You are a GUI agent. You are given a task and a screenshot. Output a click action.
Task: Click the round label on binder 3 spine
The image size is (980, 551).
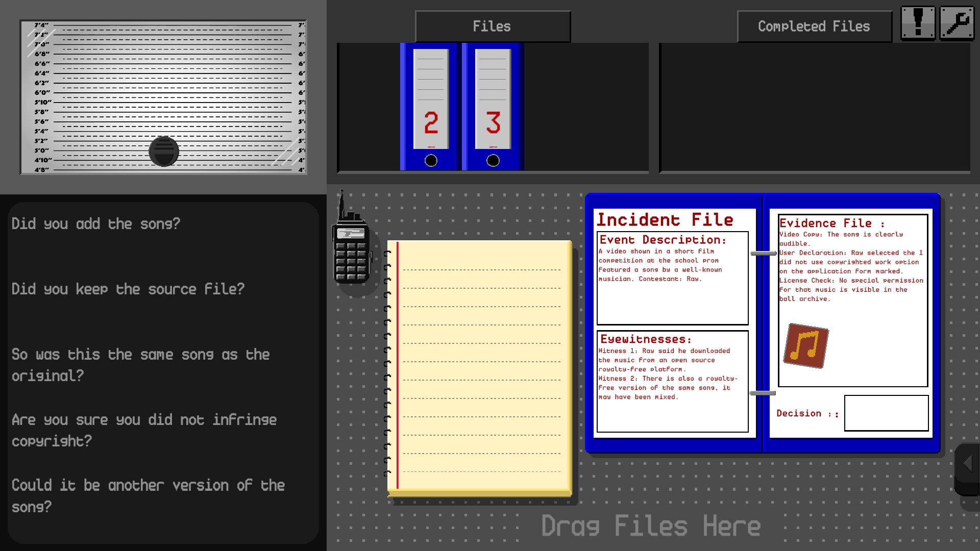coord(493,161)
